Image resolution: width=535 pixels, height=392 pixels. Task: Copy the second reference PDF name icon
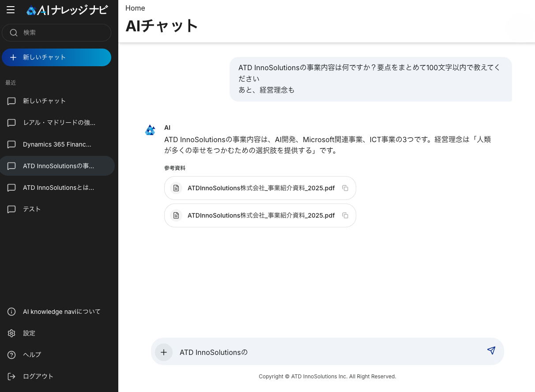click(345, 215)
